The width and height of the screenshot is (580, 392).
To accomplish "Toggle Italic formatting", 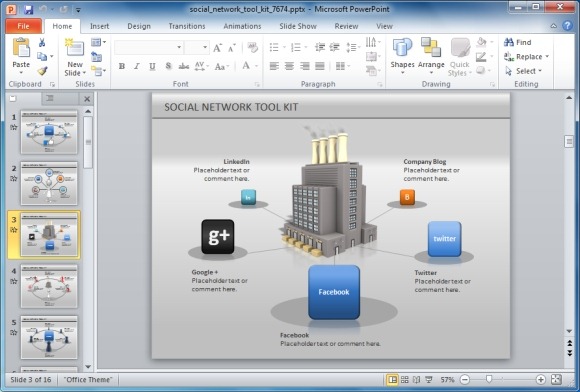I will point(137,66).
